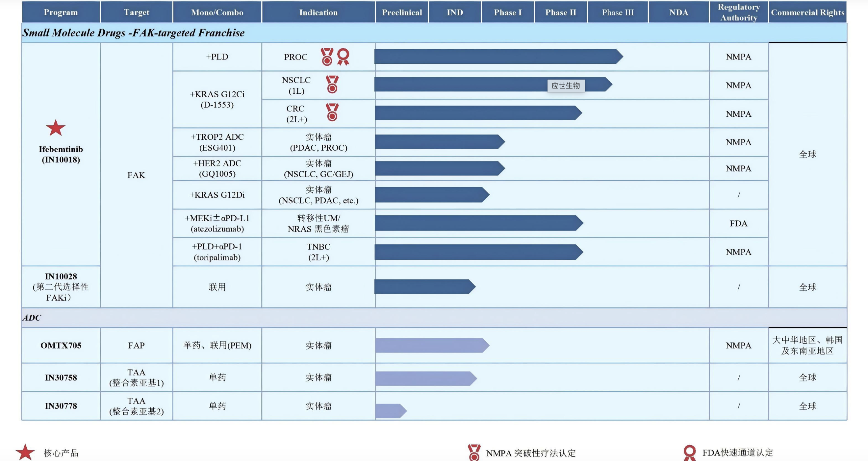Screen dimensions: 868x461
Task: Click the medal icon next to NSCLC (1L)
Action: [x=332, y=85]
